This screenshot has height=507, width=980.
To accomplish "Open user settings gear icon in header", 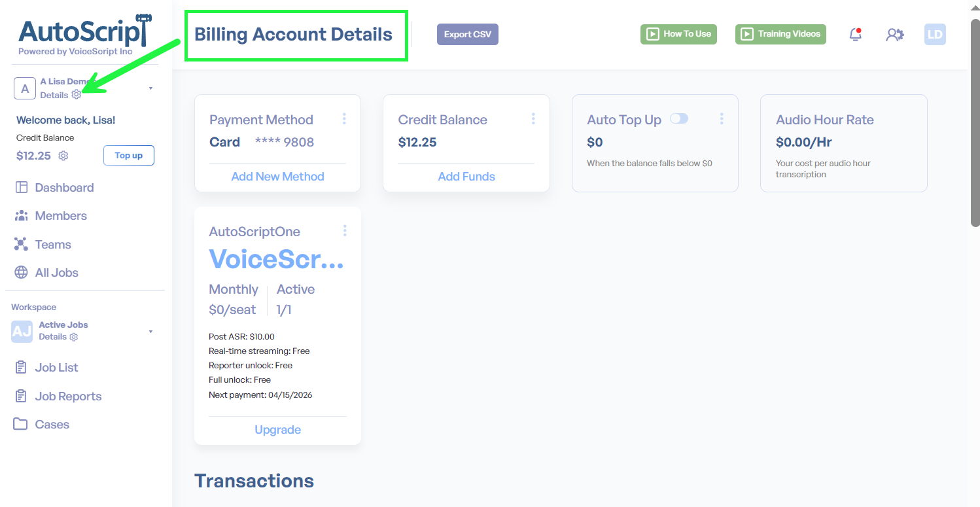I will point(894,35).
